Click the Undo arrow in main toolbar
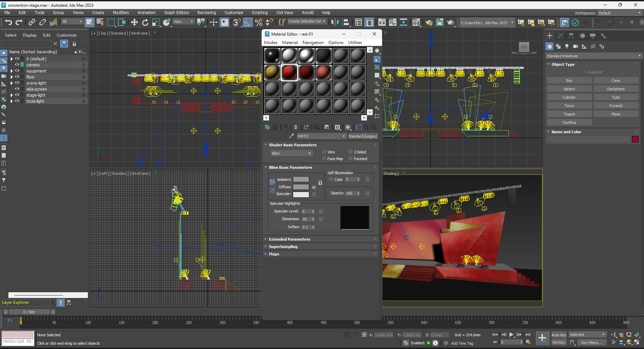The height and width of the screenshot is (349, 644). click(8, 22)
